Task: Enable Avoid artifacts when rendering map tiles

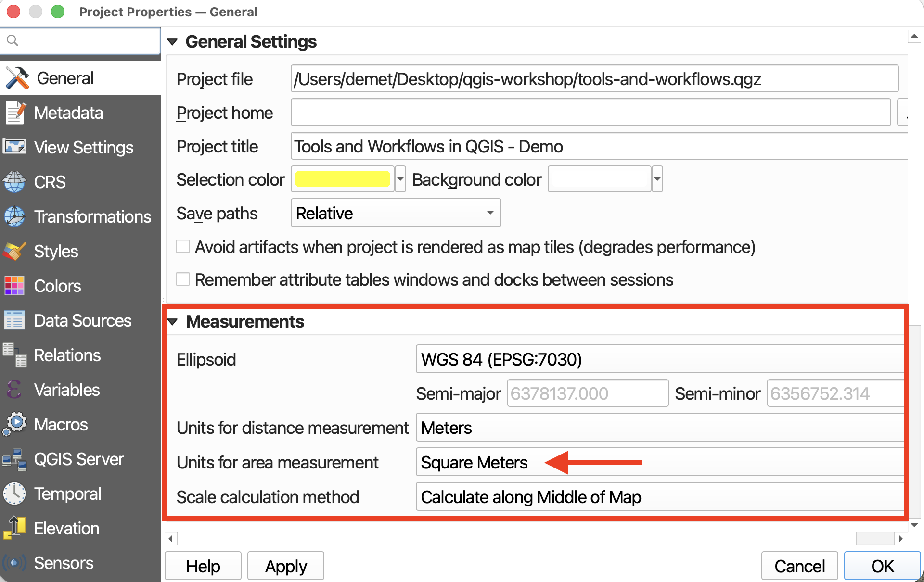Action: [x=183, y=247]
